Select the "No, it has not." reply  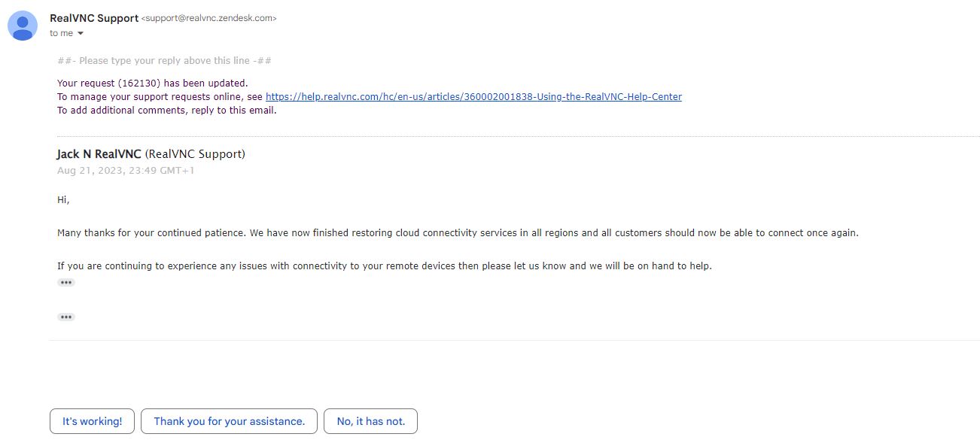370,421
